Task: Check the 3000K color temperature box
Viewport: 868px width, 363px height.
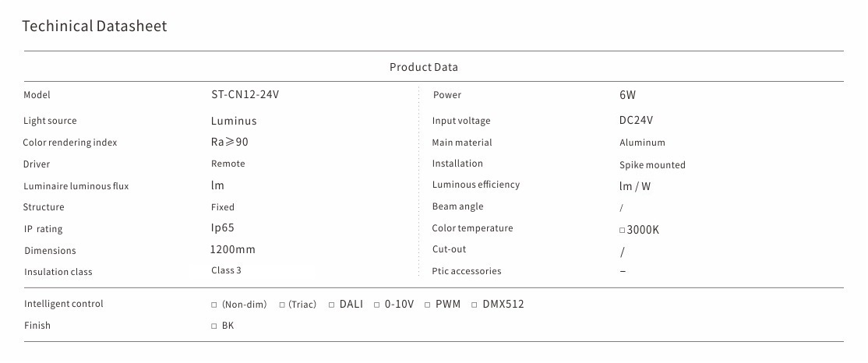Action: [x=622, y=231]
